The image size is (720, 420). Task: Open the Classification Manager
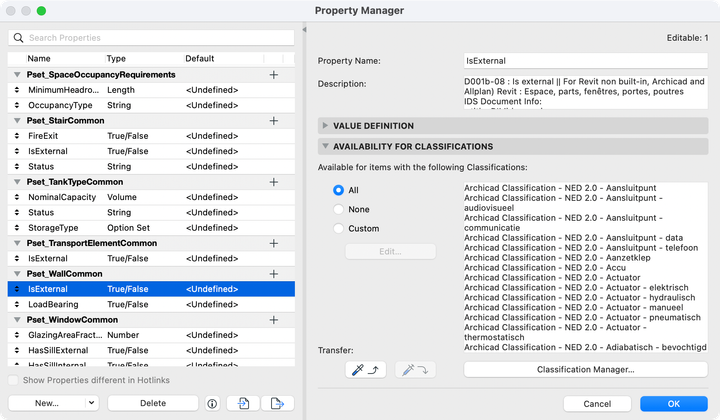pyautogui.click(x=585, y=370)
